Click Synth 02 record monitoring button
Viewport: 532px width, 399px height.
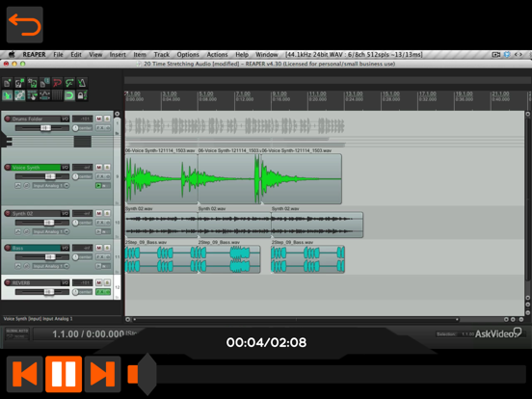[x=98, y=231]
